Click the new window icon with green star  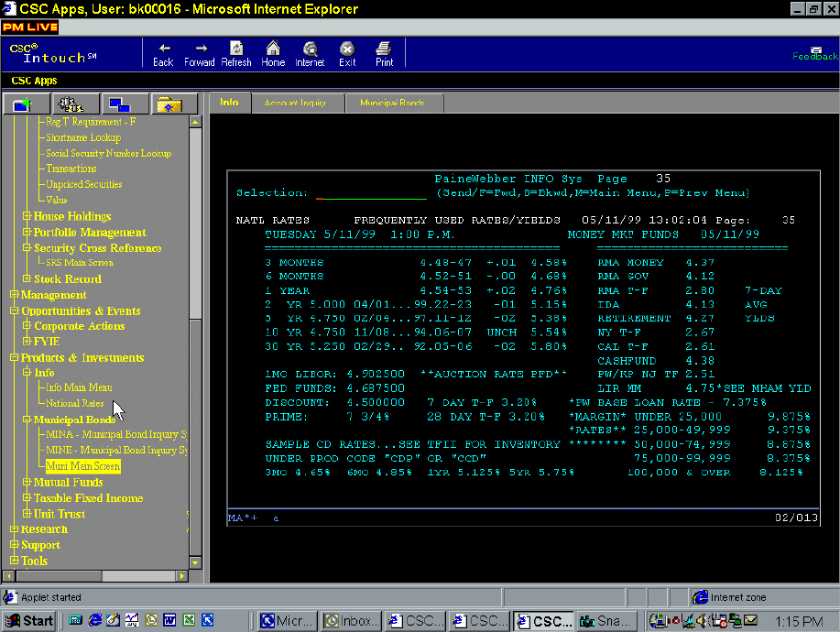(25, 104)
